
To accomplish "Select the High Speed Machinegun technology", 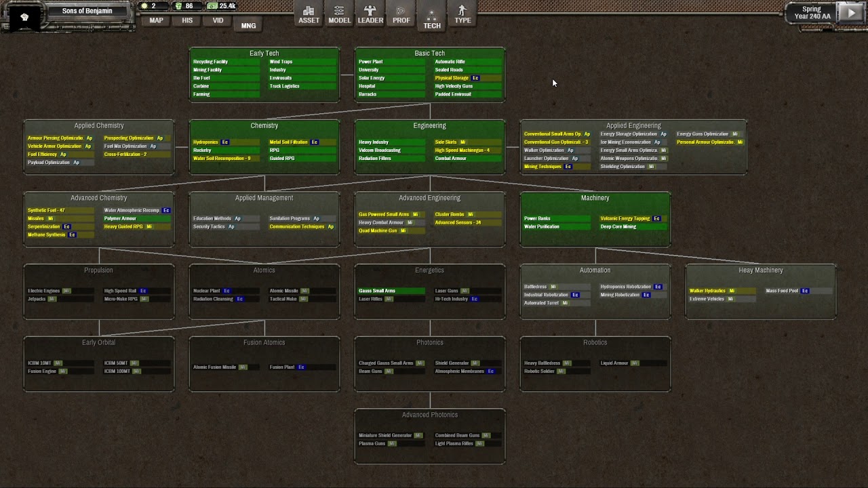I will point(468,150).
